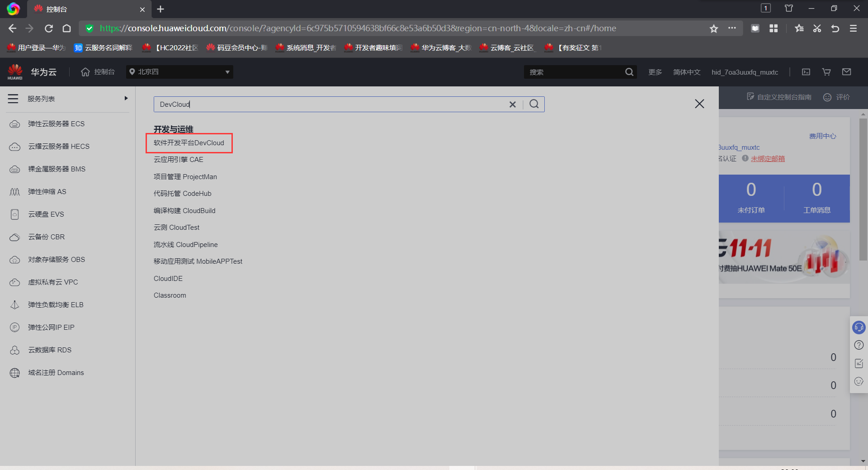This screenshot has height=470, width=868.
Task: Select 对象存储服务 OBS in sidebar
Action: [x=57, y=260]
